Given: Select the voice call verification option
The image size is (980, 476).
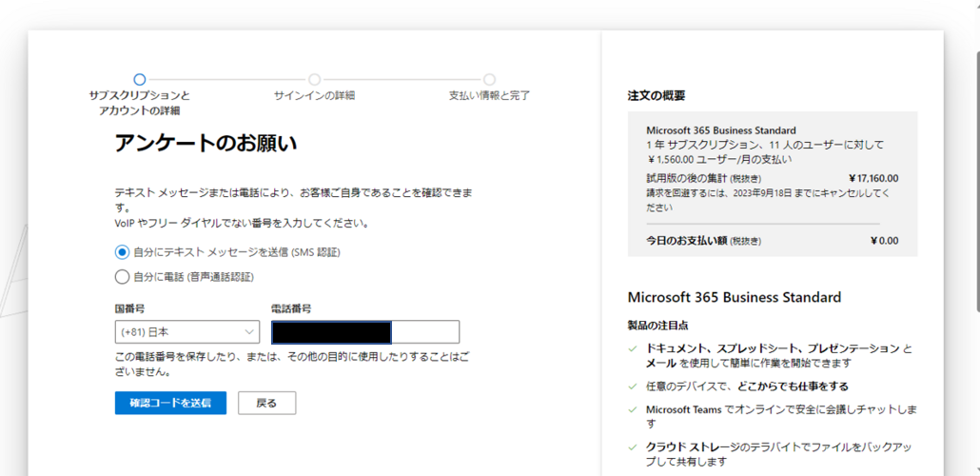Looking at the screenshot, I should pyautogui.click(x=121, y=276).
